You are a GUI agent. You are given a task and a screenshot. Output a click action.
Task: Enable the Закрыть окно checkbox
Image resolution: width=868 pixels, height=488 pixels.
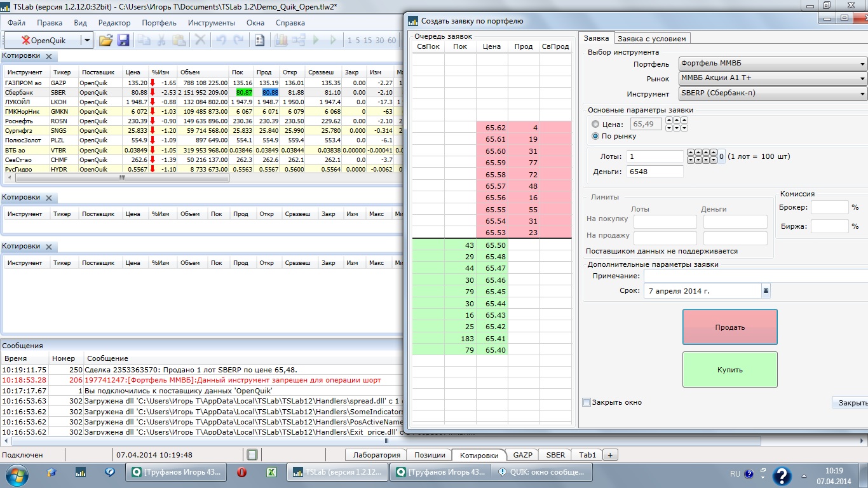pos(587,402)
